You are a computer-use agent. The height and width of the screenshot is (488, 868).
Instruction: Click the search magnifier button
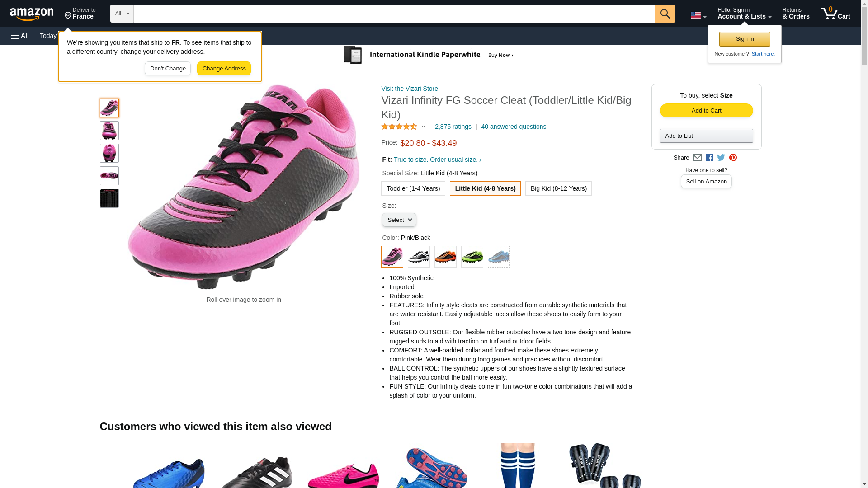click(665, 14)
